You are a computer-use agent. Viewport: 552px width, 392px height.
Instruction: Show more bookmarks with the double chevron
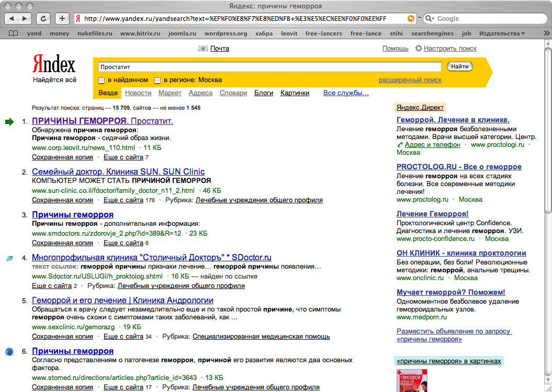pyautogui.click(x=546, y=33)
